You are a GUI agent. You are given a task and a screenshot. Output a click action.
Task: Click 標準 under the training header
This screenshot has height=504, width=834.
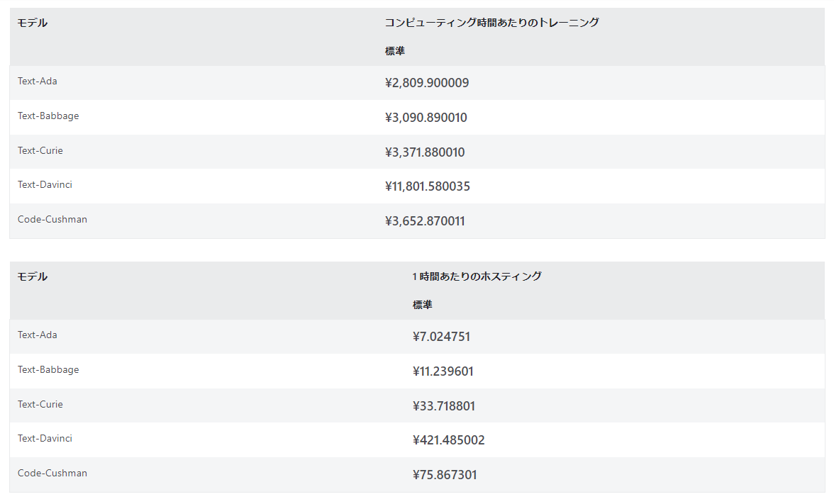click(395, 51)
